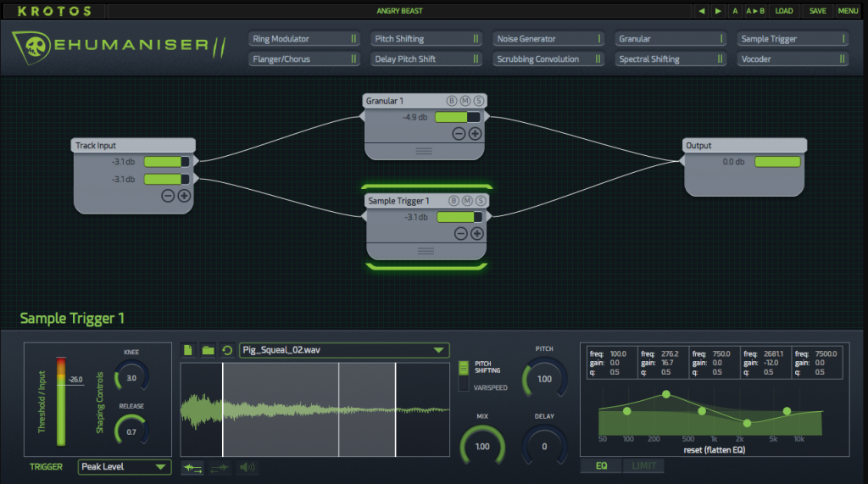Screen dimensions: 868x484
Task: Solo the Granular 1 node
Action: click(x=479, y=101)
